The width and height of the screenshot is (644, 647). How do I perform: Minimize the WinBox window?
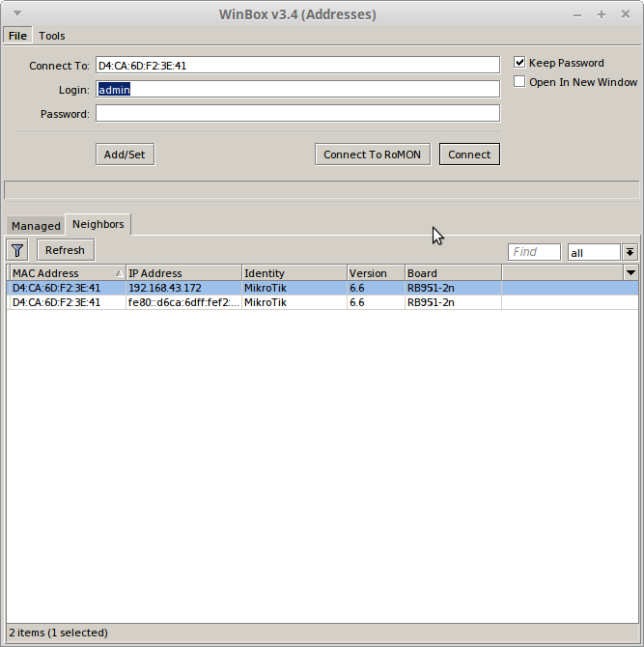tap(577, 15)
